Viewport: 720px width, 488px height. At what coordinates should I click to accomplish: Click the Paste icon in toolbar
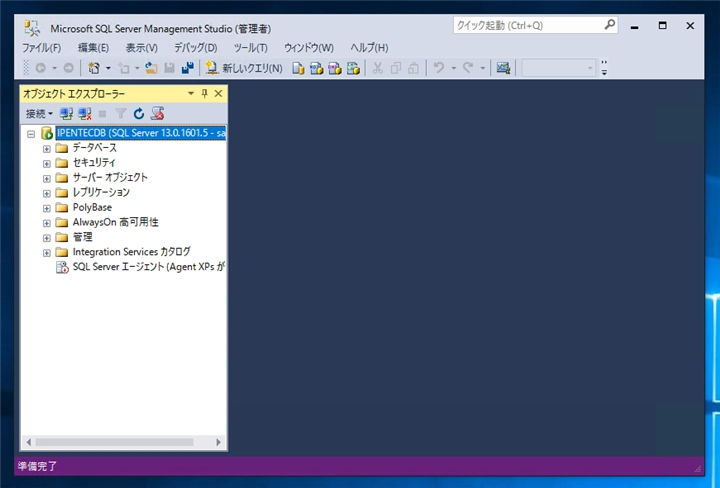(413, 68)
